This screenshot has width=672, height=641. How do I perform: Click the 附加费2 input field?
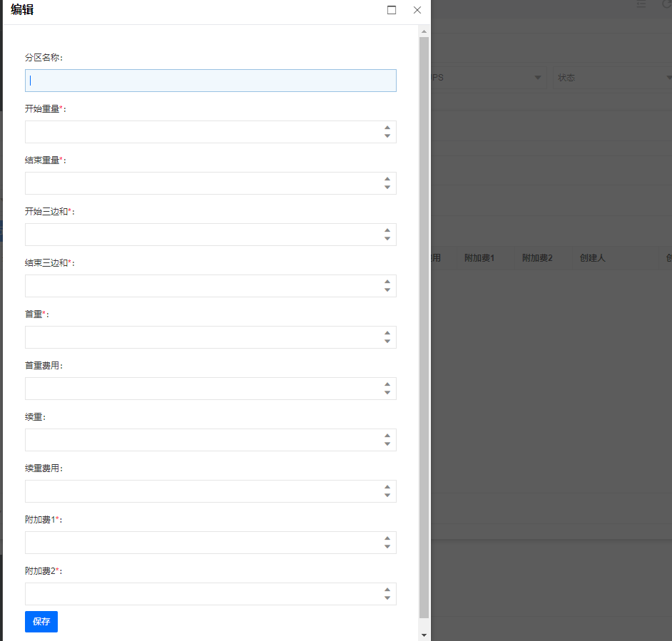tap(210, 594)
